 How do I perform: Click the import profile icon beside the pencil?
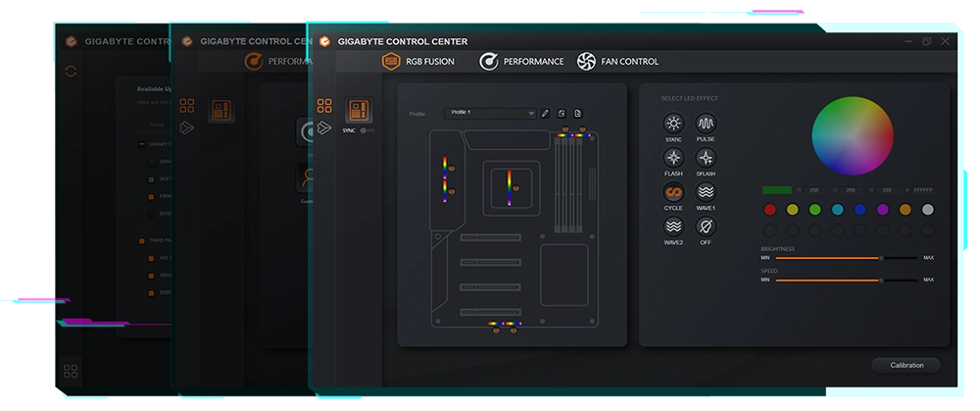click(562, 113)
